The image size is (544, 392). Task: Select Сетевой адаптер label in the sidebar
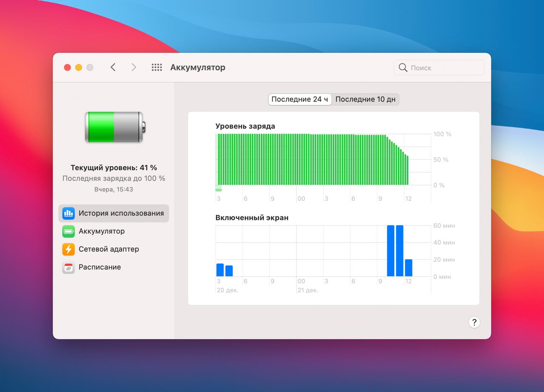(109, 249)
